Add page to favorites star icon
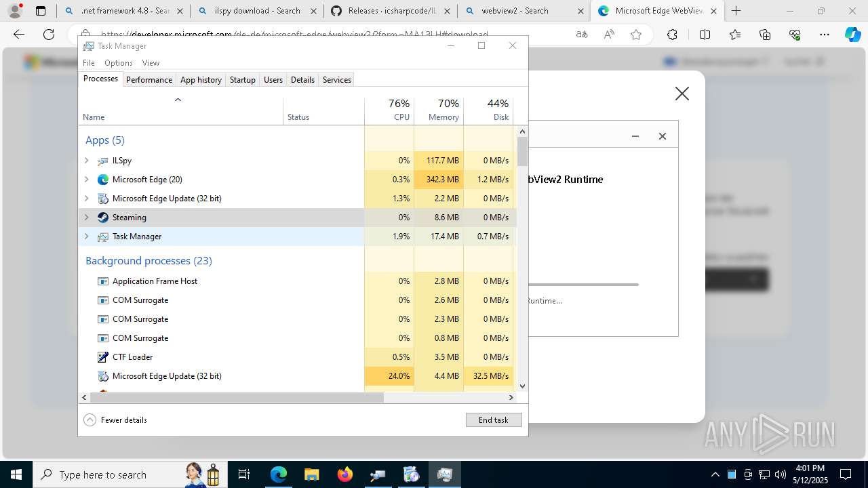The width and height of the screenshot is (868, 488). (636, 35)
